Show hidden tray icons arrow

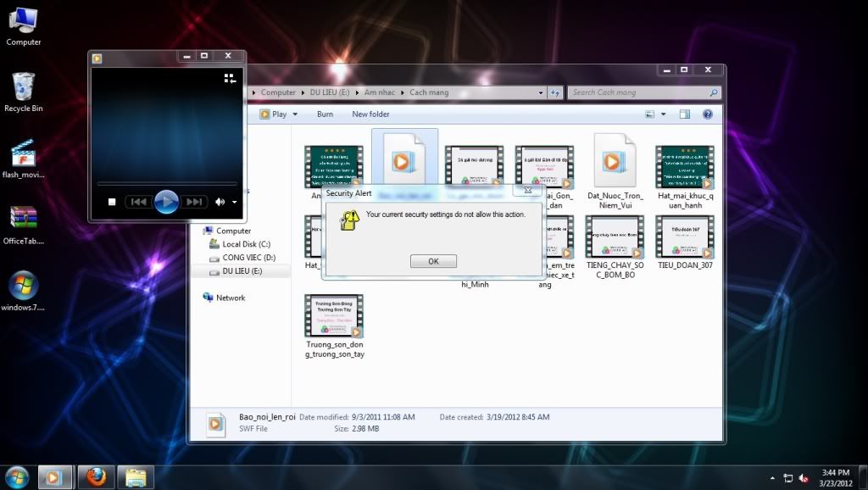(x=772, y=478)
